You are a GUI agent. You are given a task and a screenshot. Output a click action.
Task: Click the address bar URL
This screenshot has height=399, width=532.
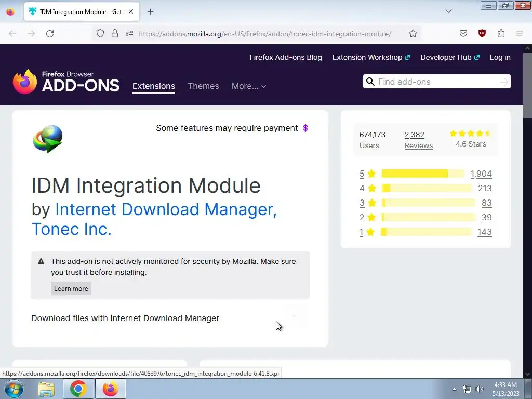click(x=264, y=34)
